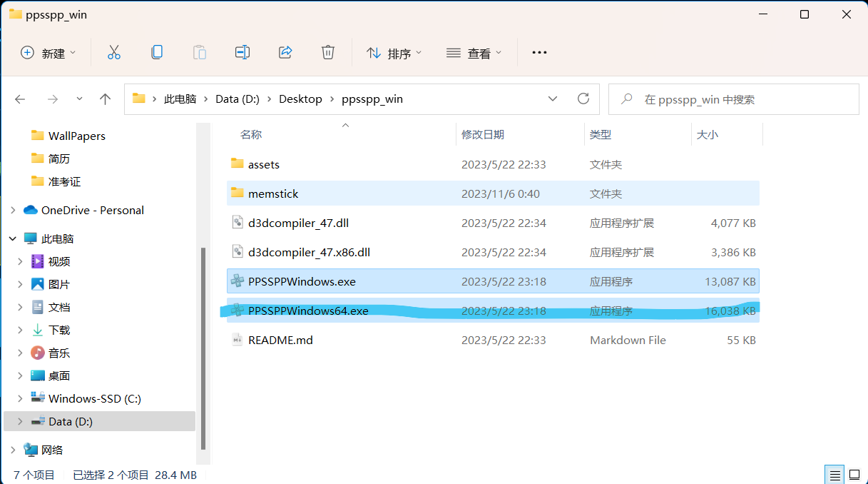Screen dimensions: 868x484
Task: Select Windows-SSD (C:) drive
Action: 94,398
